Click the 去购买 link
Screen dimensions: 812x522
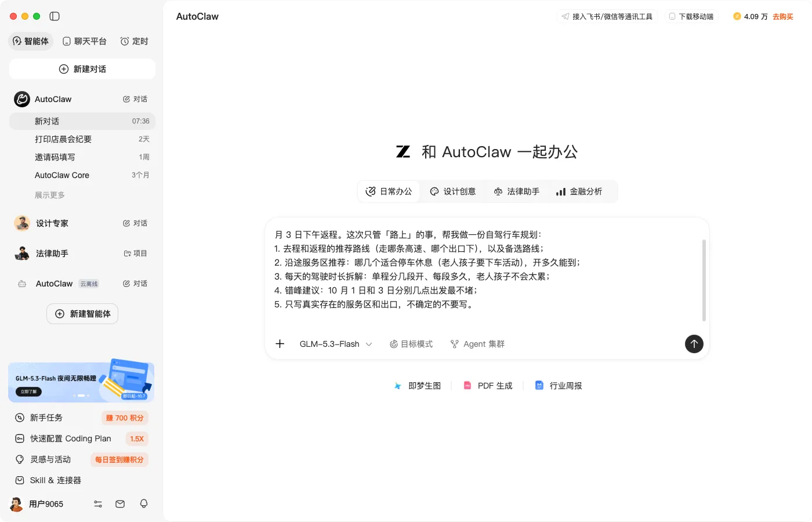click(783, 16)
